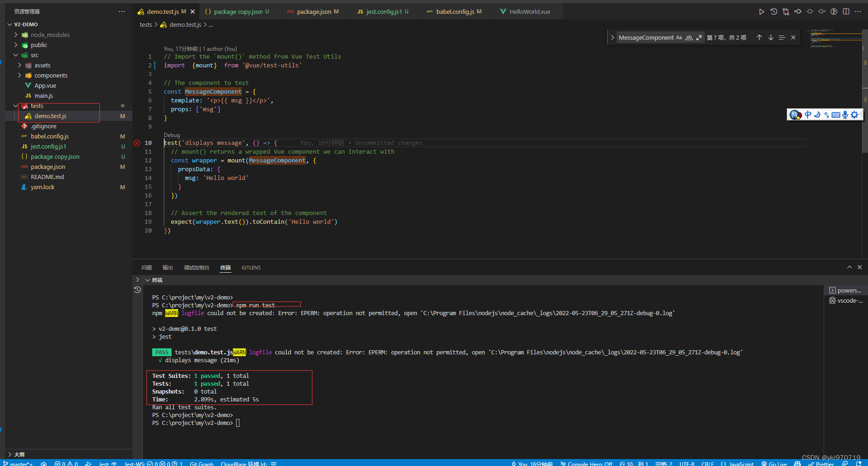The width and height of the screenshot is (868, 466).
Task: Expand the node_modules folder
Action: (x=16, y=35)
